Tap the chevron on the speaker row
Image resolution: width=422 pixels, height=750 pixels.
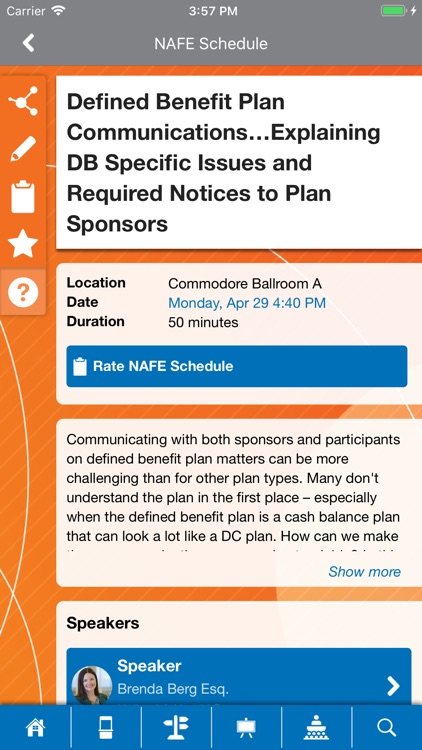393,686
